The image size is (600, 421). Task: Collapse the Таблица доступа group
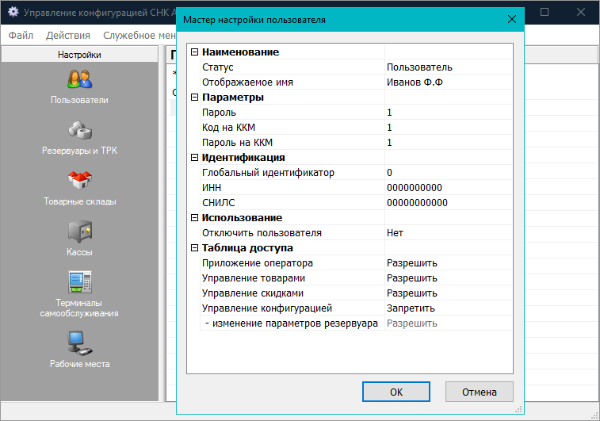tap(194, 248)
